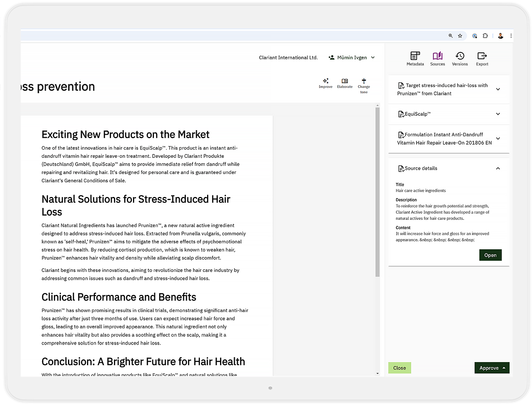Click the document icon beside Source details
This screenshot has height=408, width=532.
(x=401, y=169)
